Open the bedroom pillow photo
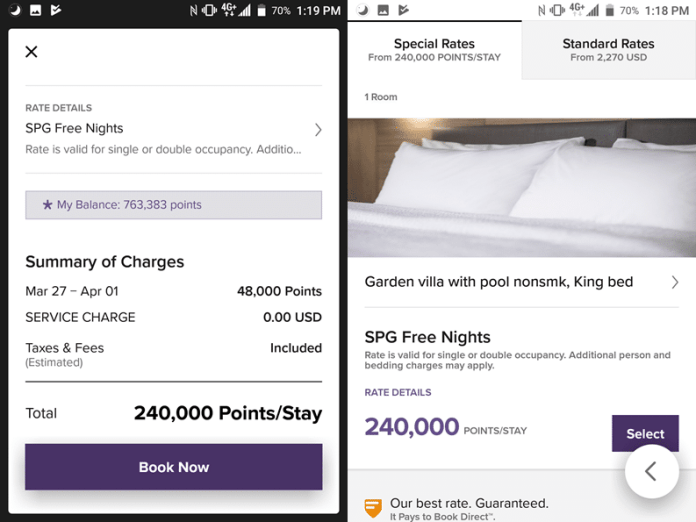Viewport: 696px width, 522px height. tap(521, 187)
